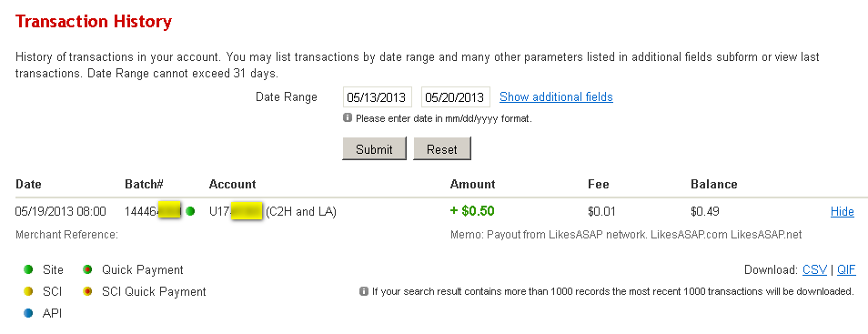
Task: Click the + $0.50 transaction amount
Action: 472,211
